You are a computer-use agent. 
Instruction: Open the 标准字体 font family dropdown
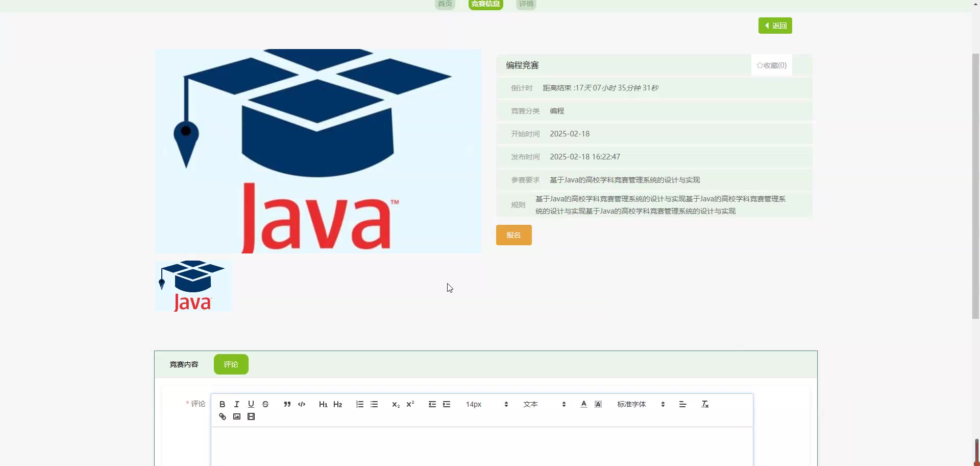tap(641, 404)
